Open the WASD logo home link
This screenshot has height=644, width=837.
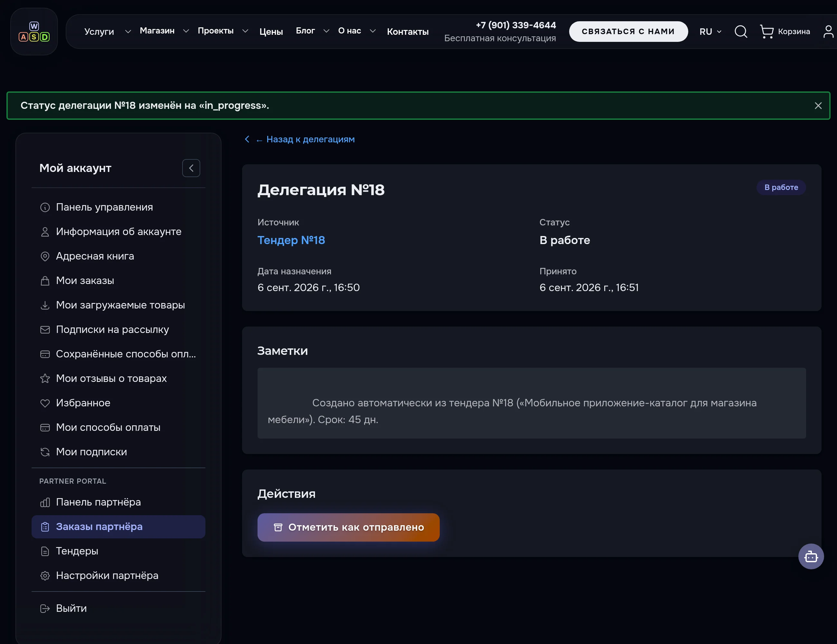[x=34, y=32]
